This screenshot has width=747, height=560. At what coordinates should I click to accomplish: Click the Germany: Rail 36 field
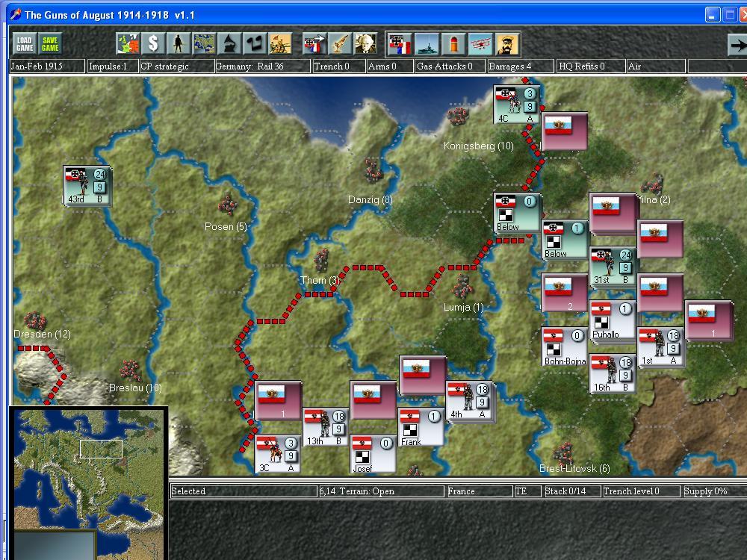[262, 66]
